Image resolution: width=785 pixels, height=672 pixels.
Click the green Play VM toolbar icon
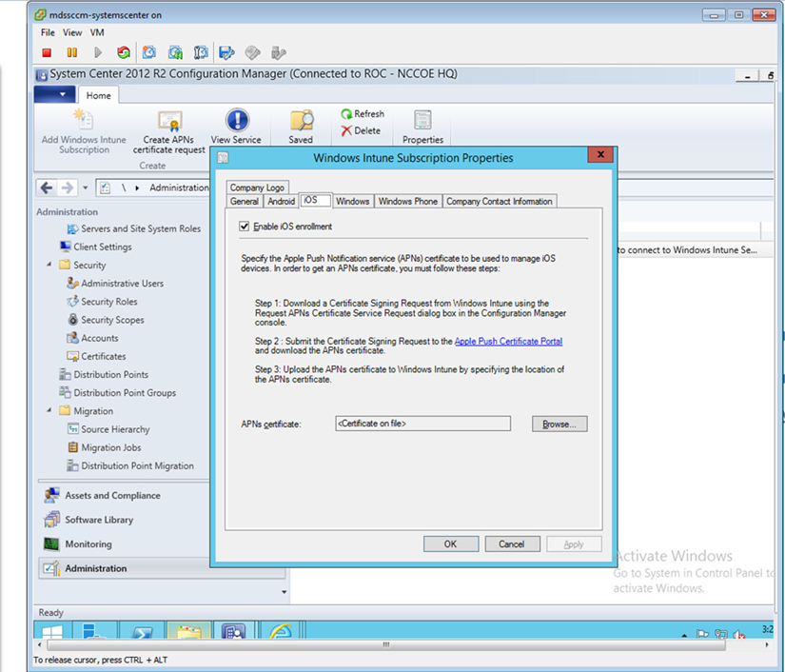point(98,52)
